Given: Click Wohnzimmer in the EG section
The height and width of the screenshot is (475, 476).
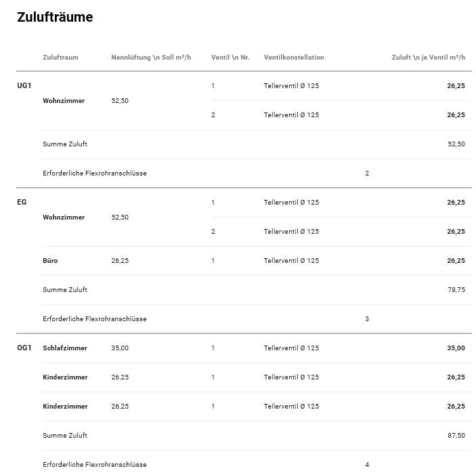Looking at the screenshot, I should 64,218.
